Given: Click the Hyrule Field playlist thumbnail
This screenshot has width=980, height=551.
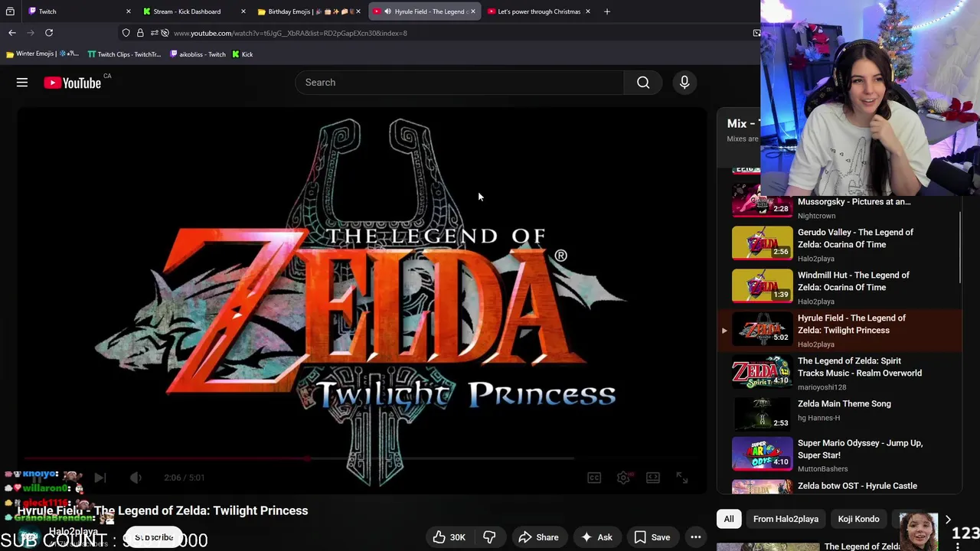Looking at the screenshot, I should point(763,329).
